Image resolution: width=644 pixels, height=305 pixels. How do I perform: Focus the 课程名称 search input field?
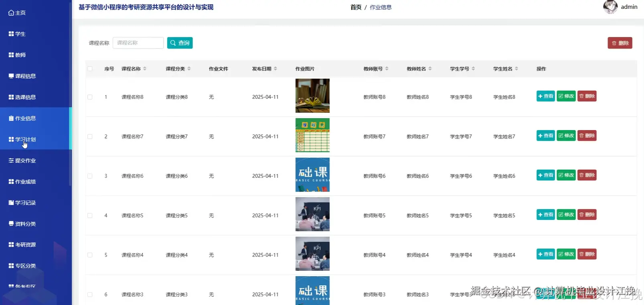tap(138, 43)
